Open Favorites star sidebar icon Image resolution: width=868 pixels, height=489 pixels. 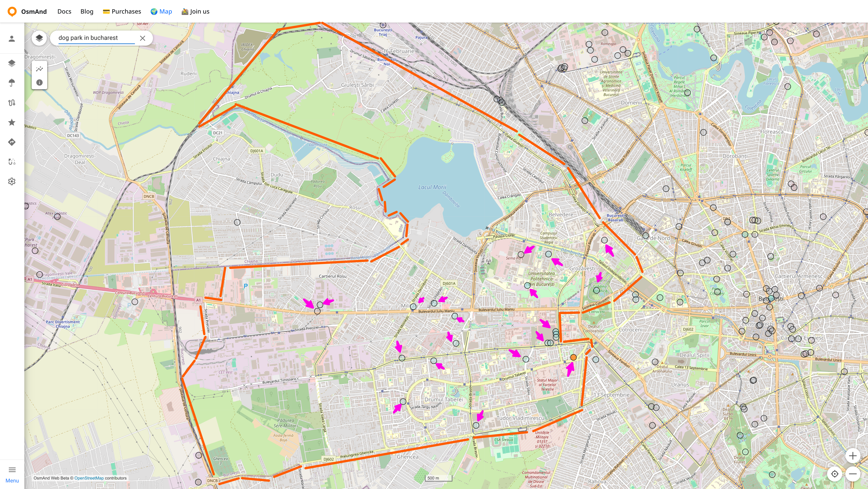12,122
